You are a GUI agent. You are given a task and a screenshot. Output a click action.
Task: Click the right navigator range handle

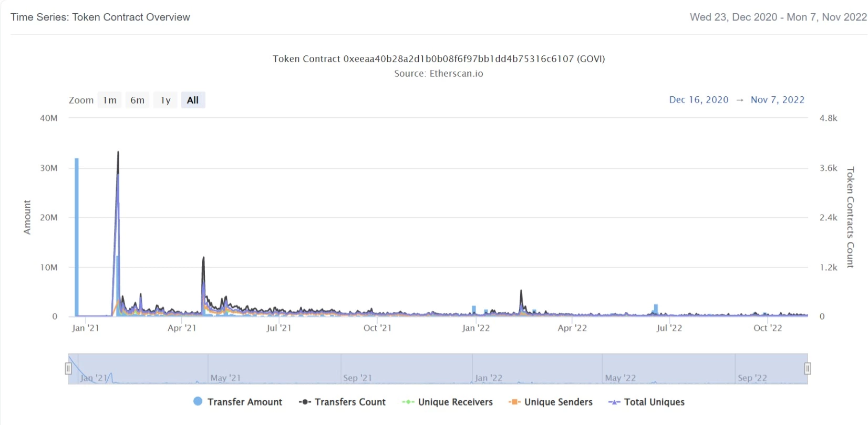coord(808,368)
